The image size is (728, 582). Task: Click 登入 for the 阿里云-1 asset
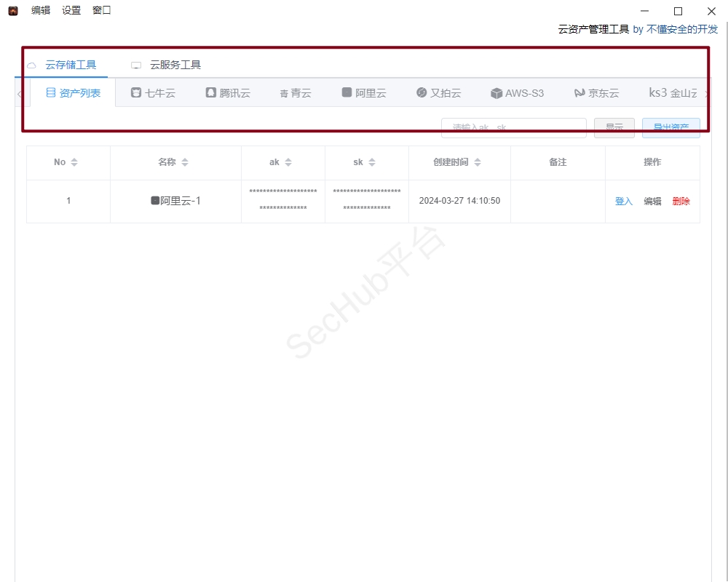[624, 202]
